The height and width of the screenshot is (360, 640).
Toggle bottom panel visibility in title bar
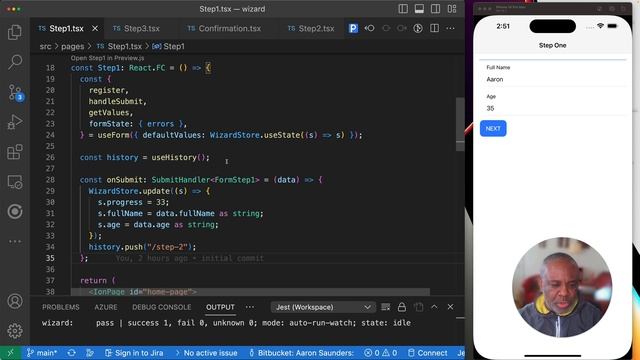pos(419,9)
